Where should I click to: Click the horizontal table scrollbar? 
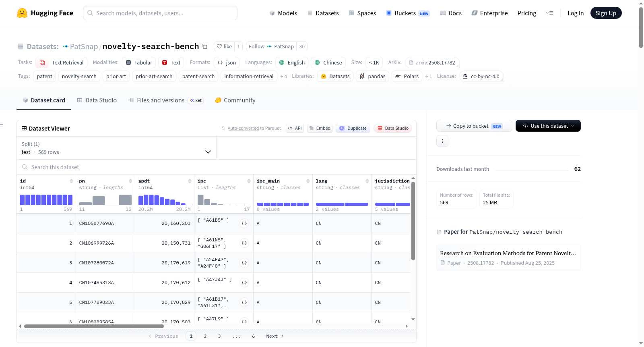(x=94, y=326)
